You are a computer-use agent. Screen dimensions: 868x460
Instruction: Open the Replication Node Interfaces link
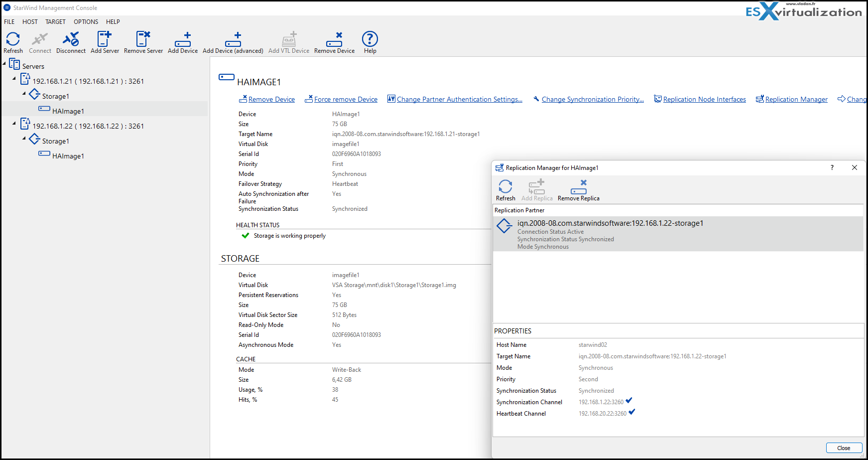click(704, 100)
